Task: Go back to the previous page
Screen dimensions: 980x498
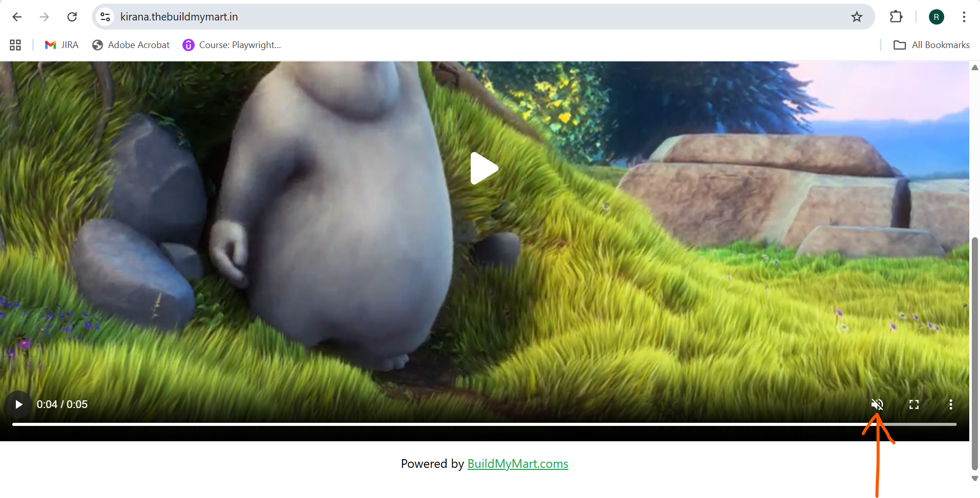Action: coord(17,17)
